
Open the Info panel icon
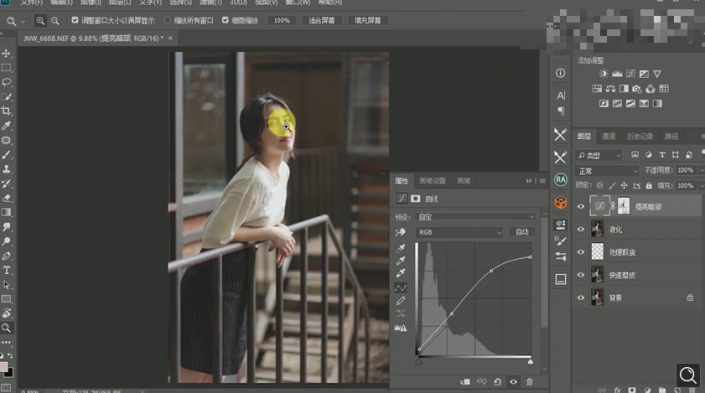pyautogui.click(x=560, y=73)
